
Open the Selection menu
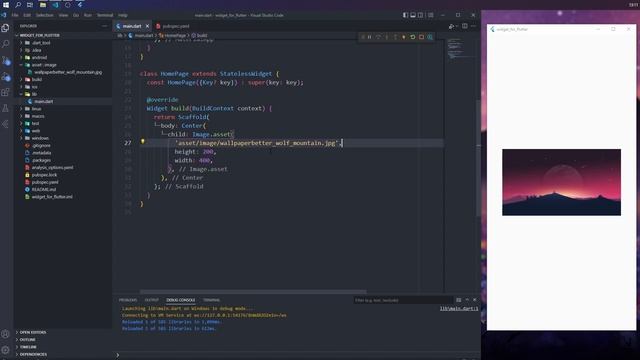pyautogui.click(x=44, y=15)
